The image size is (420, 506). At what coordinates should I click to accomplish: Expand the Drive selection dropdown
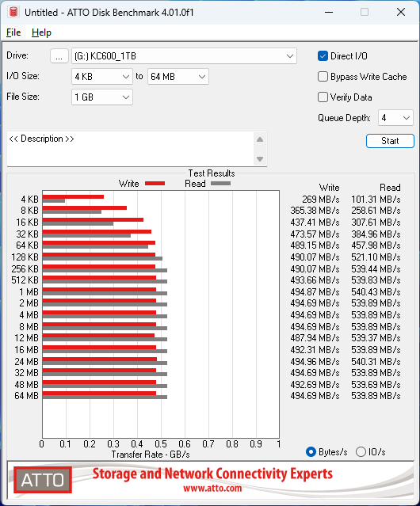(x=184, y=56)
